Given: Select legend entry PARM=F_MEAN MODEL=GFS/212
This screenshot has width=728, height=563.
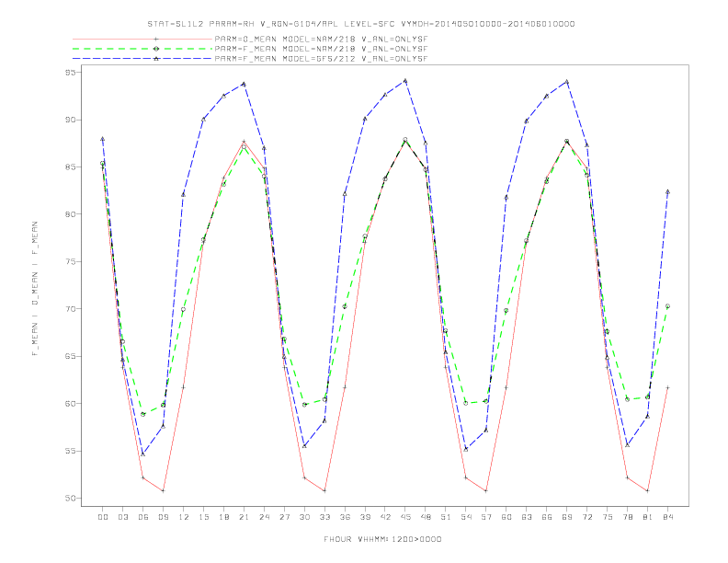Looking at the screenshot, I should point(321,59).
